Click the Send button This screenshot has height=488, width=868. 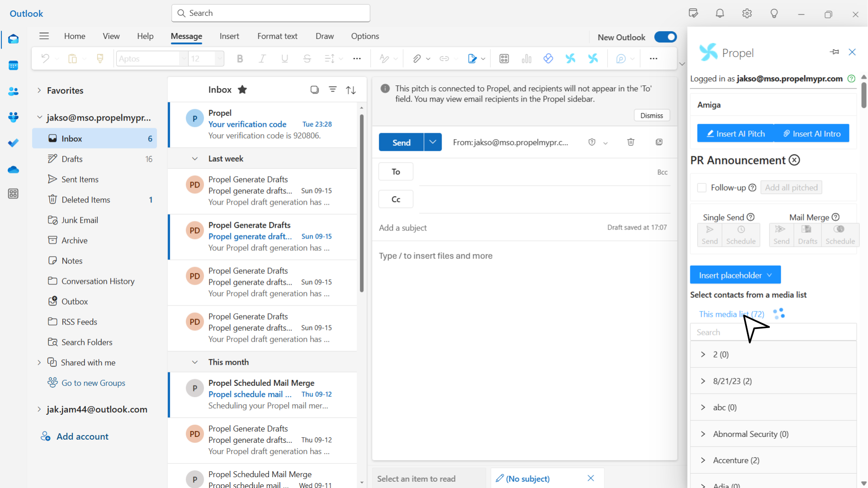pyautogui.click(x=401, y=142)
